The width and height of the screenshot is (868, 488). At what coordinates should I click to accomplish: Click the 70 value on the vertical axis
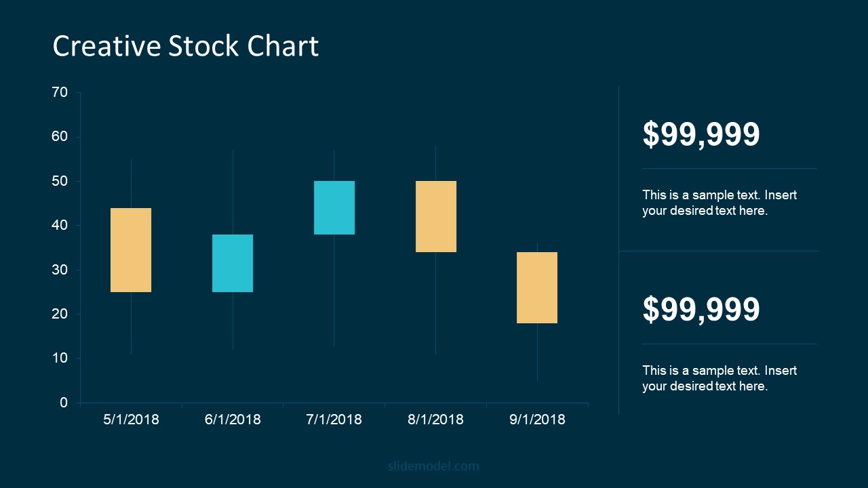60,93
